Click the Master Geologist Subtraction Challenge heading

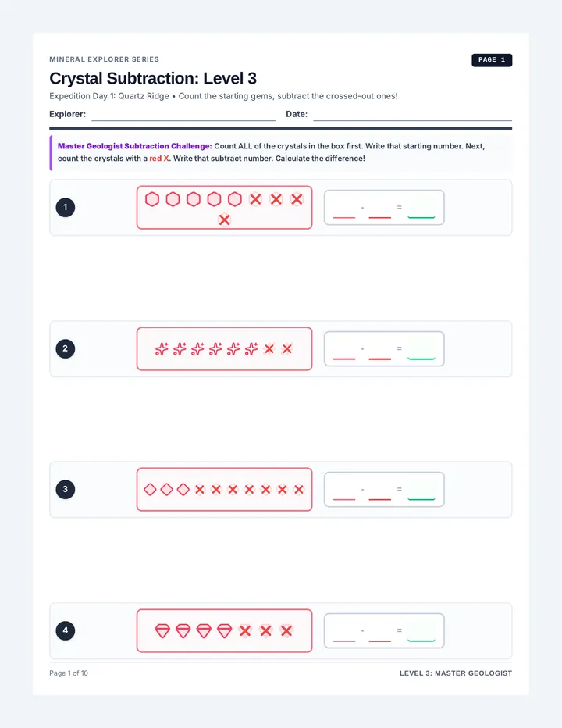134,146
